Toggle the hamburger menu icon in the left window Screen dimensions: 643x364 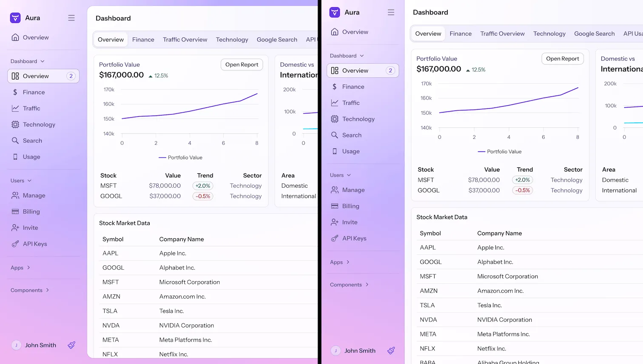(x=71, y=18)
